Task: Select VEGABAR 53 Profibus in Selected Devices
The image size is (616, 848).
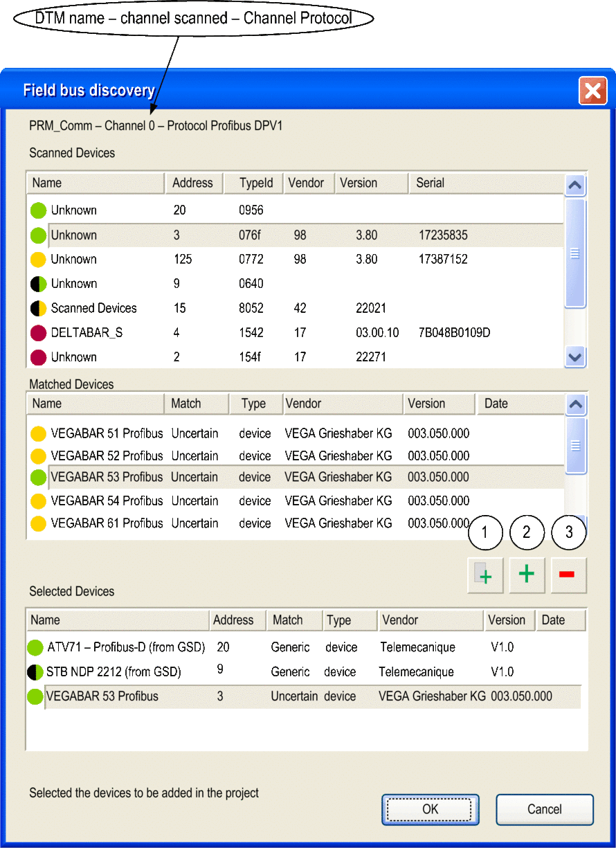Action: pyautogui.click(x=305, y=697)
